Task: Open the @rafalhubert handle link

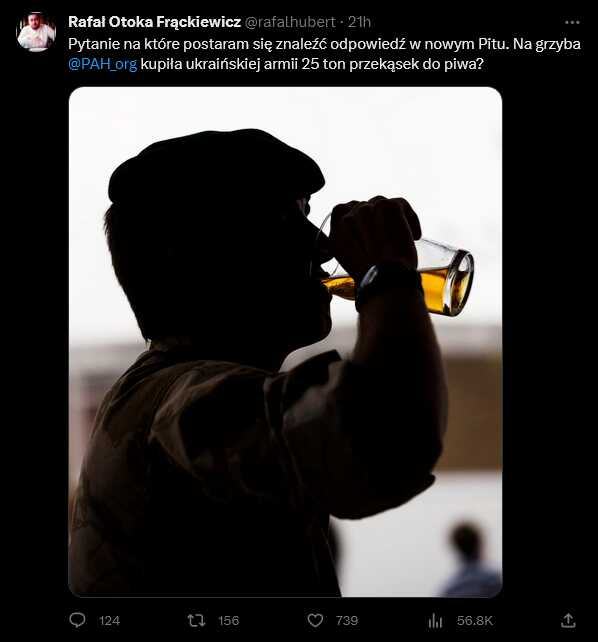Action: [x=290, y=22]
